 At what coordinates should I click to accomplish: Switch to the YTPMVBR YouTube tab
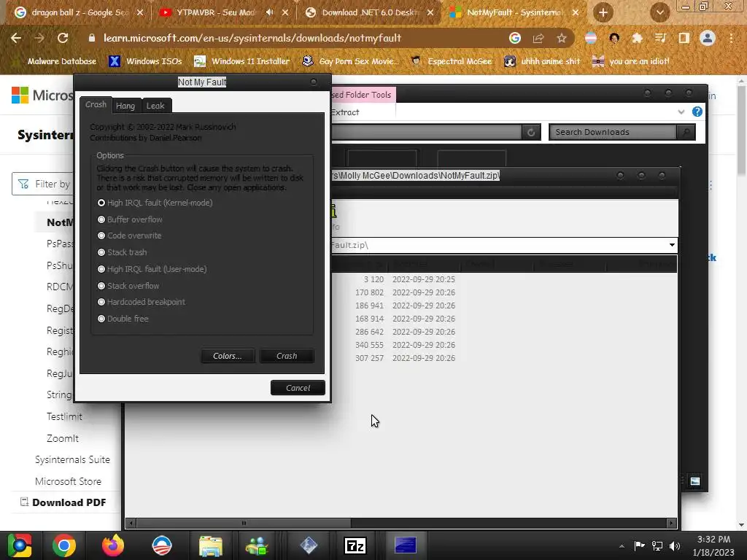coord(217,12)
